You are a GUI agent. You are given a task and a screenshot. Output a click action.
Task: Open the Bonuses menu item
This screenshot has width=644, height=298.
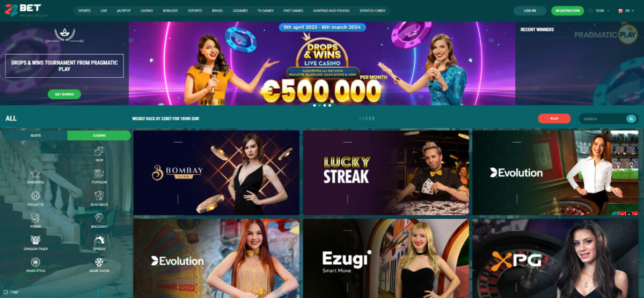tap(170, 11)
